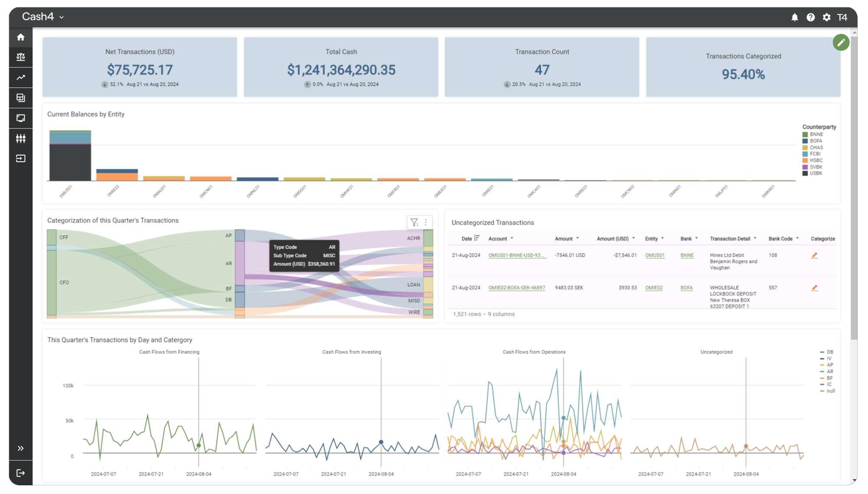Open the help question mark icon
Screen dimensions: 868x494
coord(810,17)
